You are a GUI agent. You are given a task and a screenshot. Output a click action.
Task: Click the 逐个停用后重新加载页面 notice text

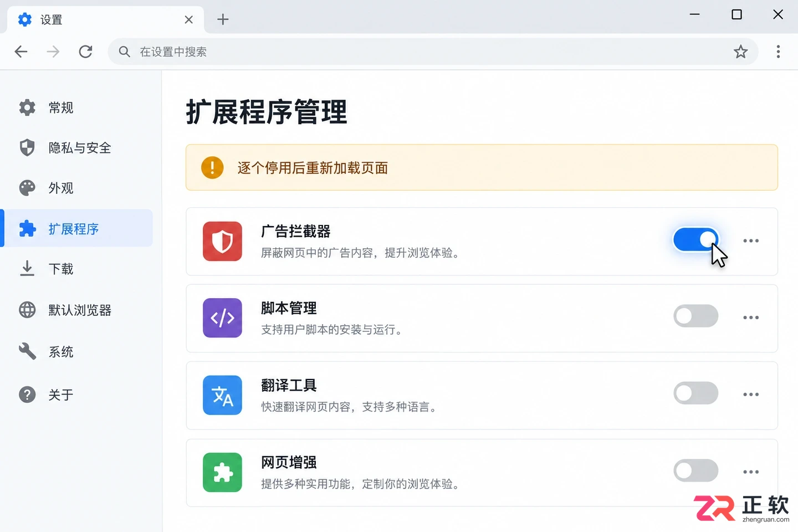click(313, 168)
